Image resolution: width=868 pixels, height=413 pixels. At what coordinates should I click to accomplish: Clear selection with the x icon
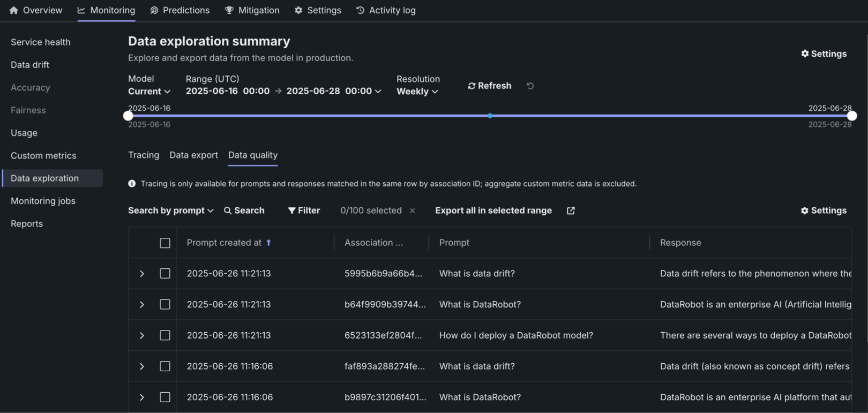413,211
